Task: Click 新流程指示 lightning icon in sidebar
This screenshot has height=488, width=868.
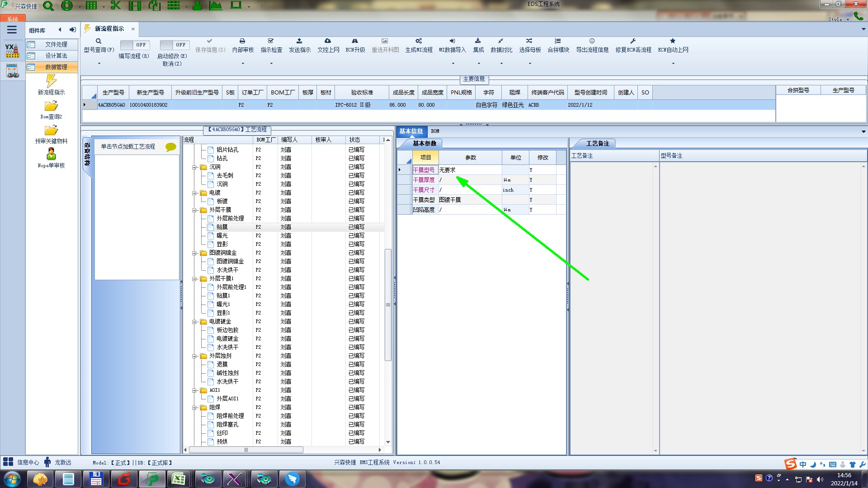Action: click(51, 81)
